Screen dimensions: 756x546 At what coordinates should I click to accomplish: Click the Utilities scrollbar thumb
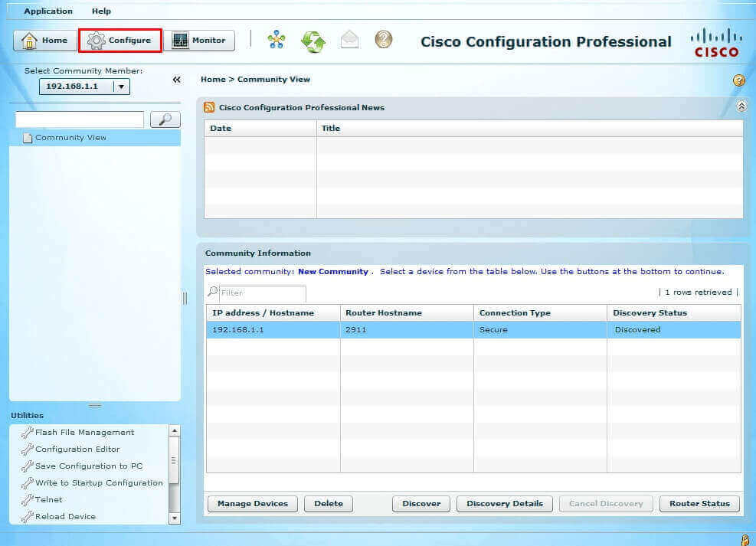coord(174,461)
